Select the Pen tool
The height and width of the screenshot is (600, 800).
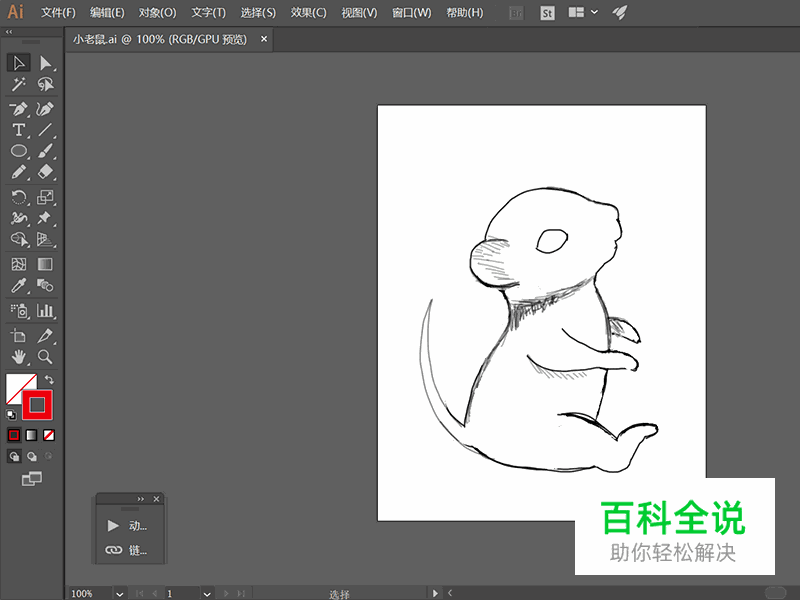[x=18, y=108]
